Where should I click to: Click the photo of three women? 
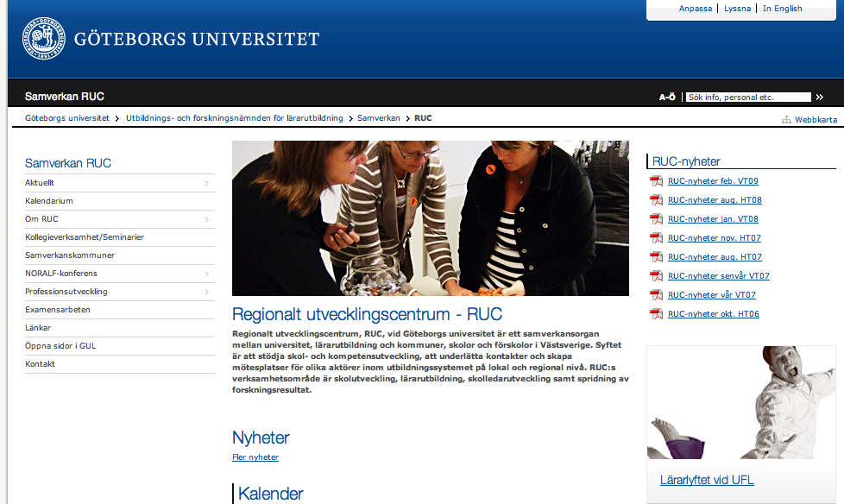click(x=430, y=218)
